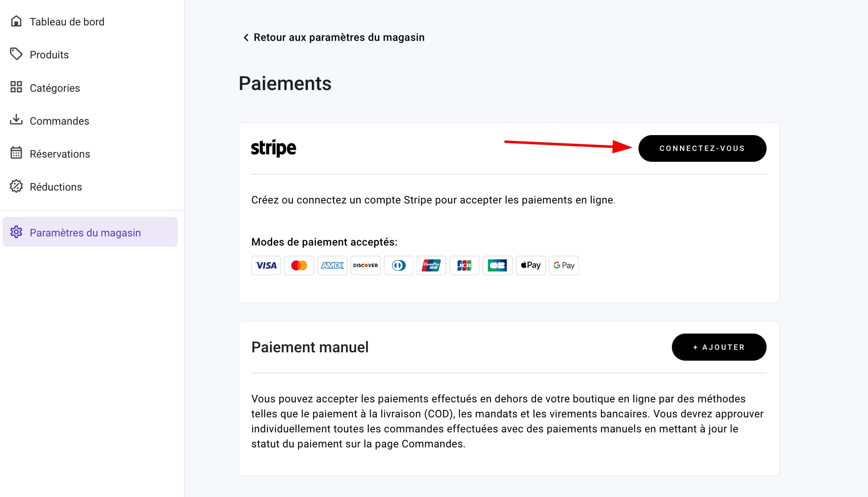Go to Commandes menu item
Screen dimensions: 868x497
click(59, 121)
